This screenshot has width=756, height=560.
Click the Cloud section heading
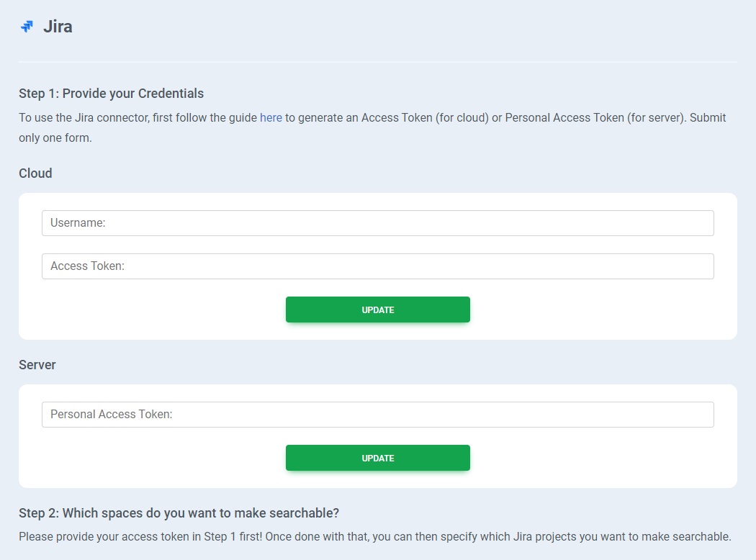(x=35, y=173)
